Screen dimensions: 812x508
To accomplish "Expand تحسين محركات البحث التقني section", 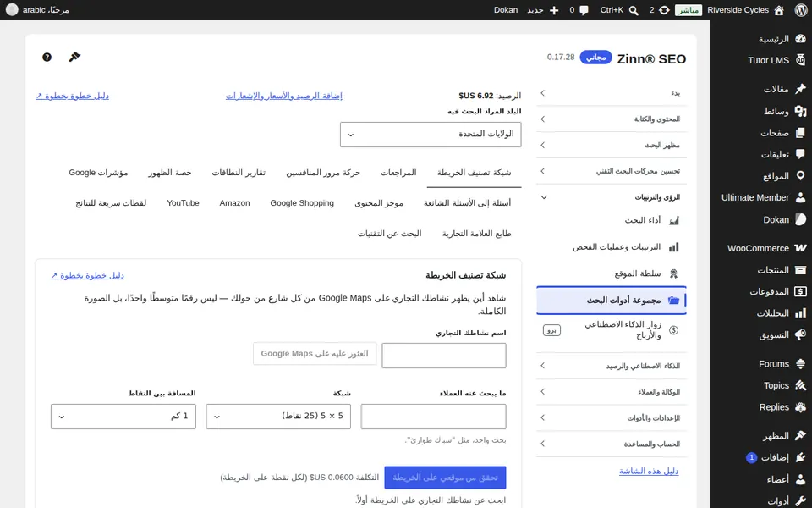I will pyautogui.click(x=612, y=171).
